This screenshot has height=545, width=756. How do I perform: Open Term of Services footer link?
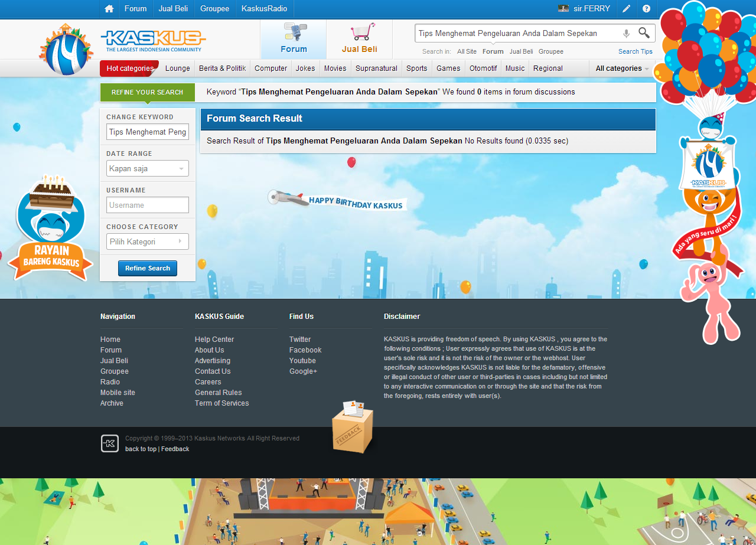click(222, 403)
